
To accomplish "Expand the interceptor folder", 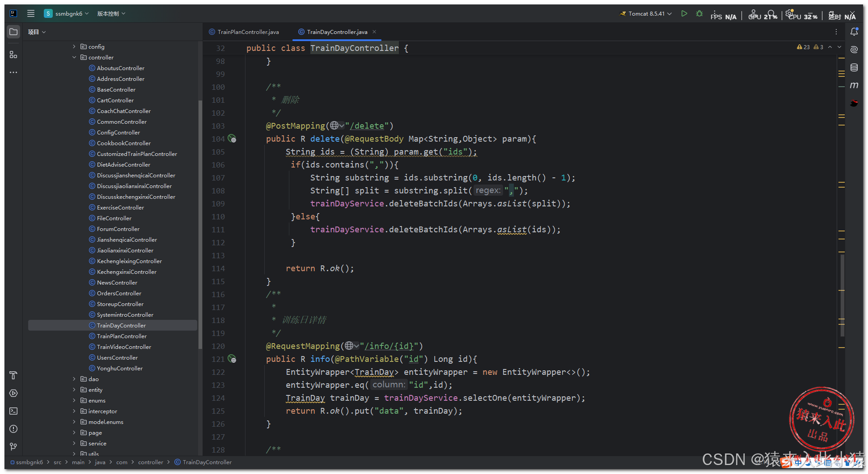I will pos(74,411).
